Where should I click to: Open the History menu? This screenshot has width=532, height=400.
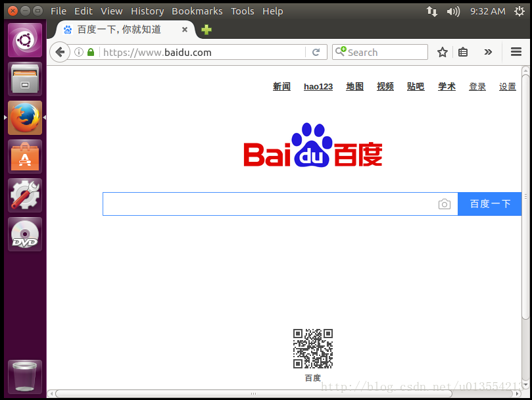pos(147,11)
